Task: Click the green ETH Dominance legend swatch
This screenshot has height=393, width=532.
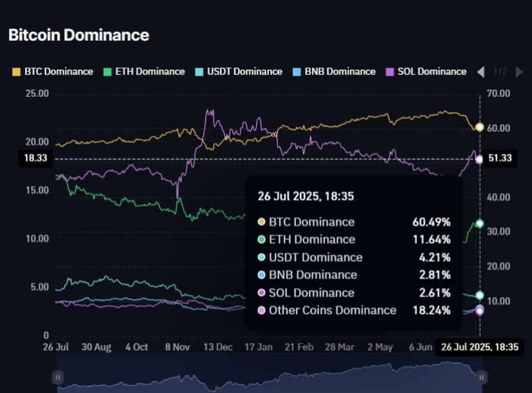Action: click(108, 72)
